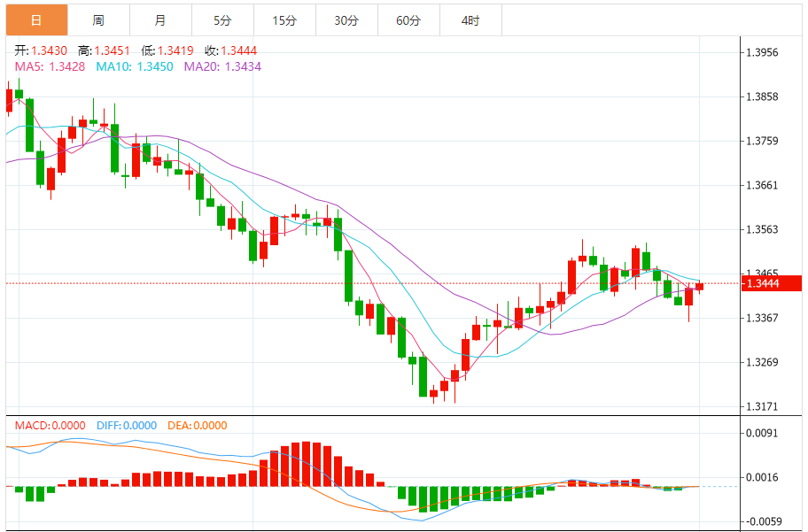
Task: Click the 高: 1.3451 high price text
Action: [104, 50]
